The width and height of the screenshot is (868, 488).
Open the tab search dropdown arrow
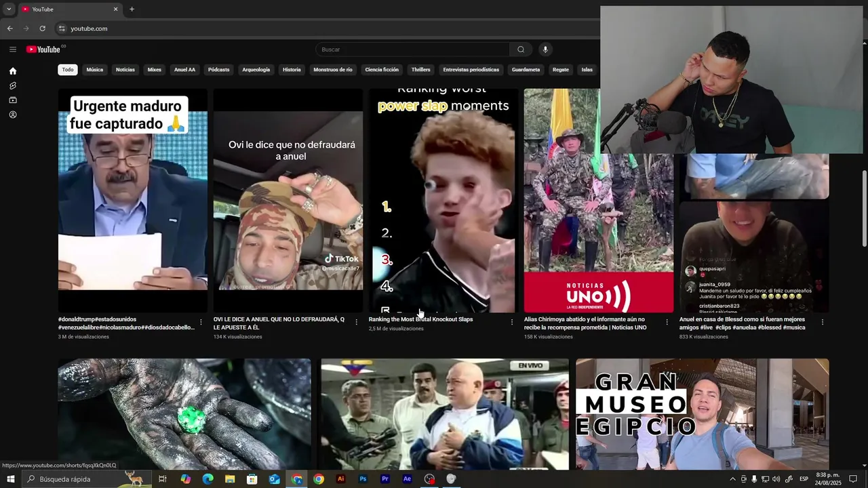pyautogui.click(x=9, y=9)
